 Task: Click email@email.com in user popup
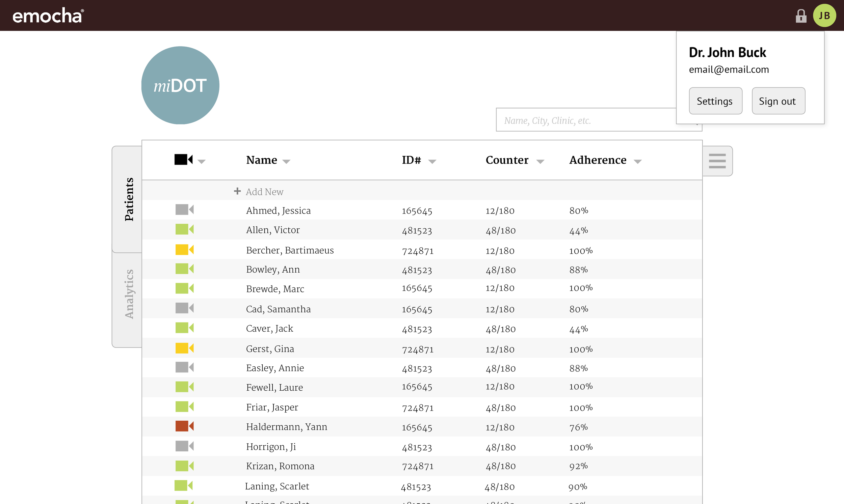tap(729, 69)
